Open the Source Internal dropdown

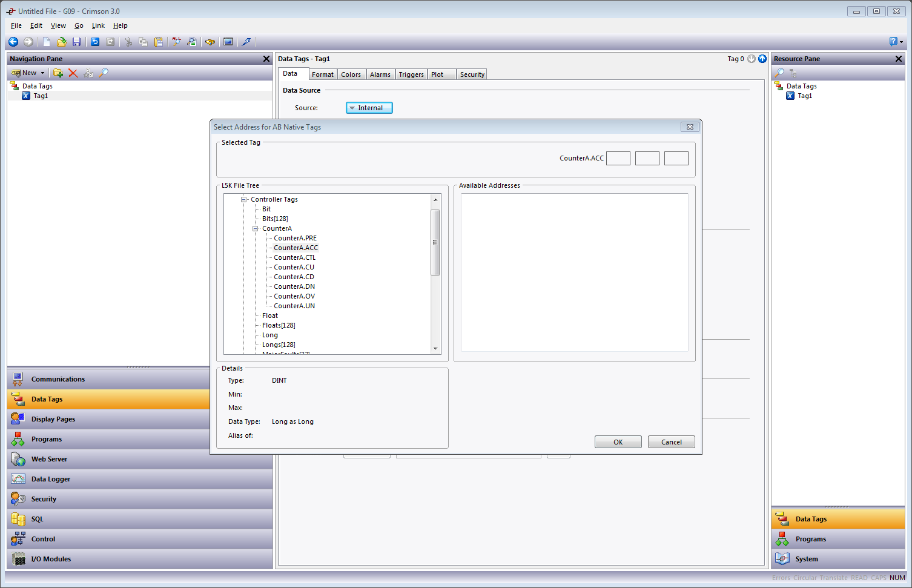tap(369, 108)
